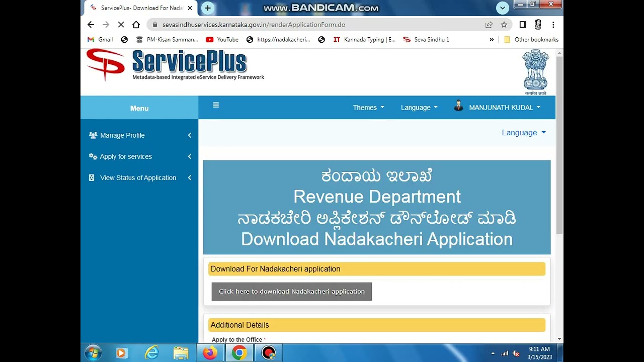
Task: Click View Status of Application chevron
Action: 190,177
